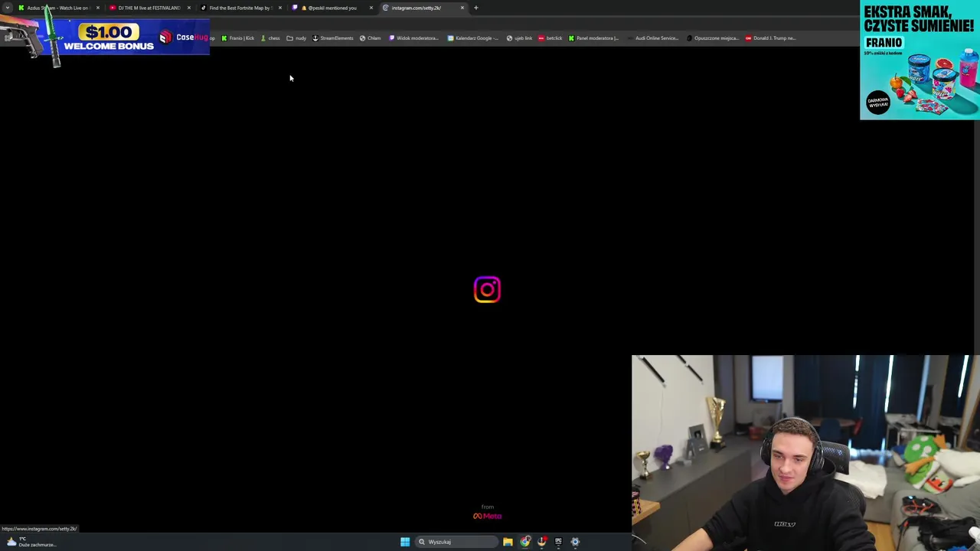Open the Panel moderatora bookmark
980x551 pixels.
click(593, 38)
